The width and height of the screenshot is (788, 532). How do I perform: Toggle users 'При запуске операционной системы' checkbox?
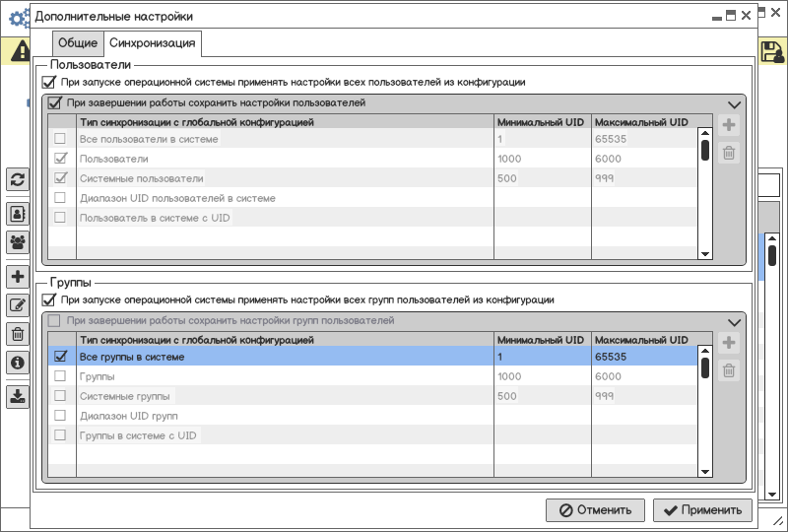pyautogui.click(x=49, y=83)
